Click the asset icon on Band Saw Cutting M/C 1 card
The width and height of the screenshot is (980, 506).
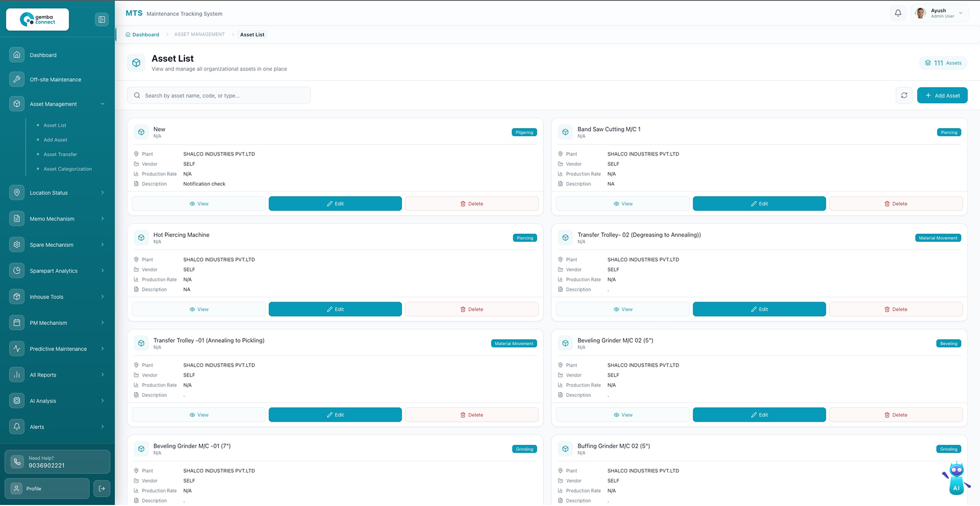point(566,132)
